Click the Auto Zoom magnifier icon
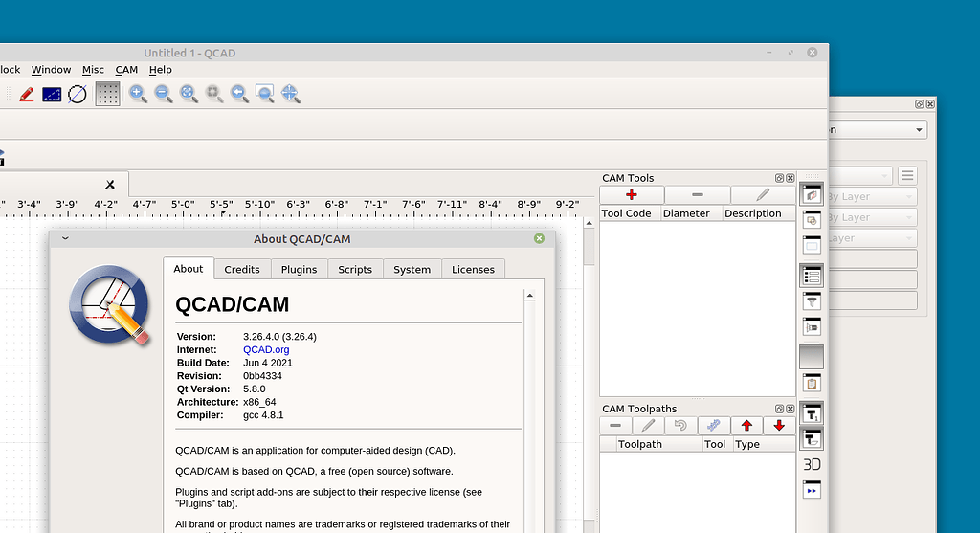This screenshot has width=980, height=533. click(x=189, y=95)
